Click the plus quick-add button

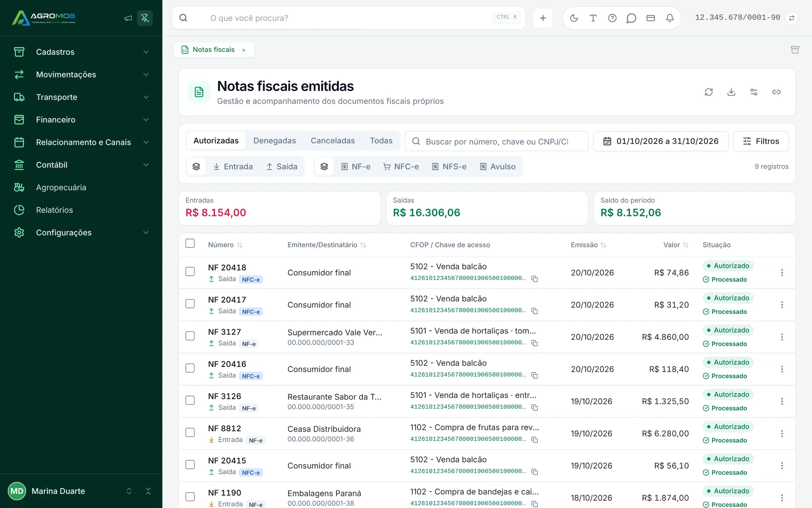(543, 18)
